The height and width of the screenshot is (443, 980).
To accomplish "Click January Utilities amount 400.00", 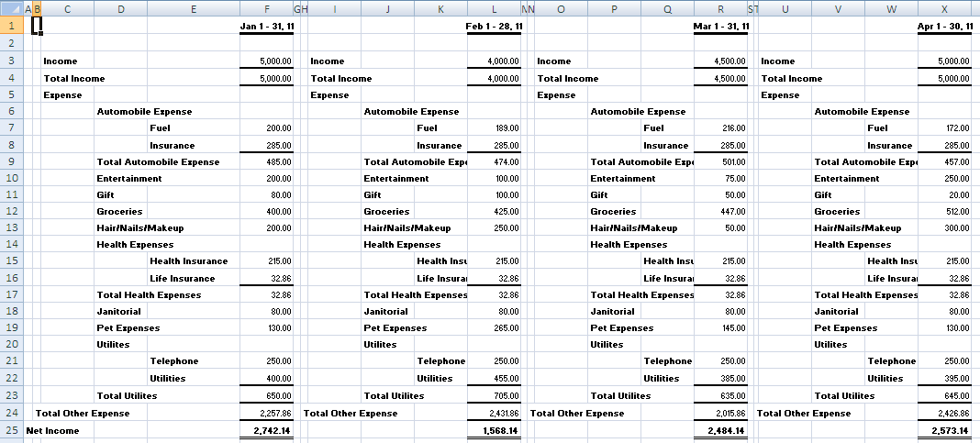I will coord(267,379).
